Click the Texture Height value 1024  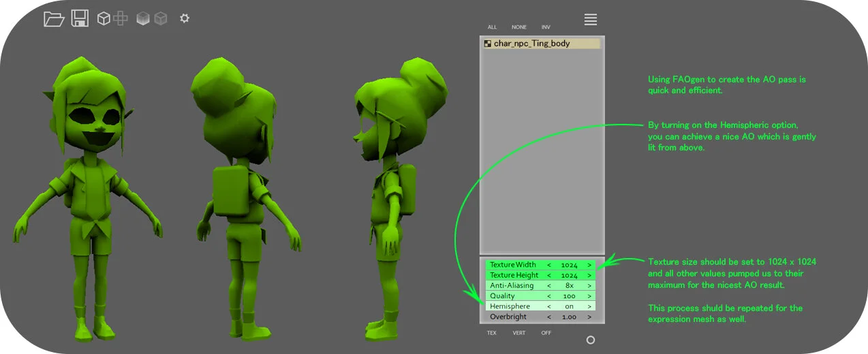570,275
